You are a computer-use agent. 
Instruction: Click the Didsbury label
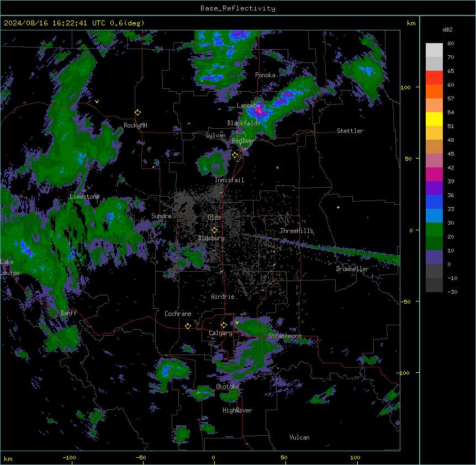coord(211,238)
